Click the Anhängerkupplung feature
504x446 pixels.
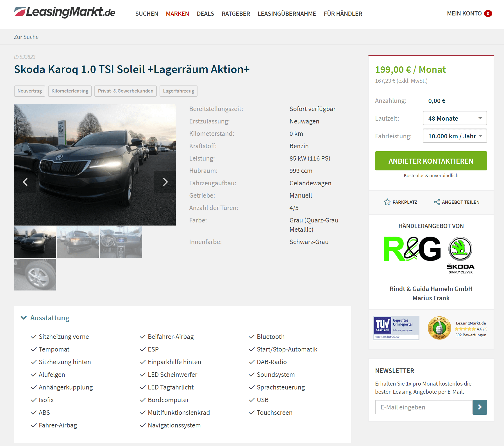pyautogui.click(x=66, y=387)
